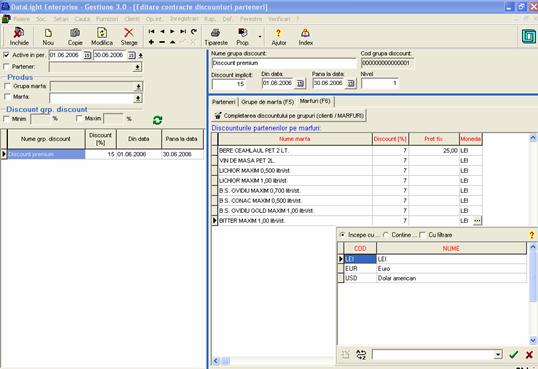This screenshot has width=538, height=369.
Task: Open calendar for active period end date
Action: tap(132, 55)
